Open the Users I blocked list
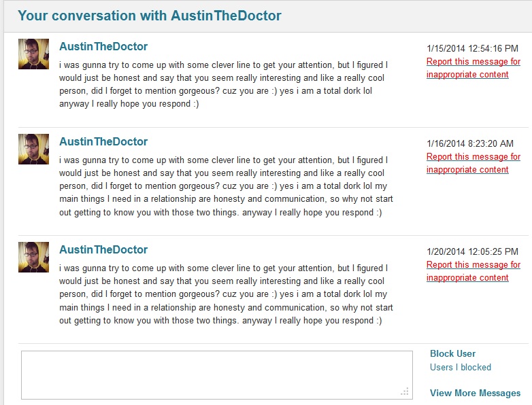This screenshot has height=405, width=532. 461,368
